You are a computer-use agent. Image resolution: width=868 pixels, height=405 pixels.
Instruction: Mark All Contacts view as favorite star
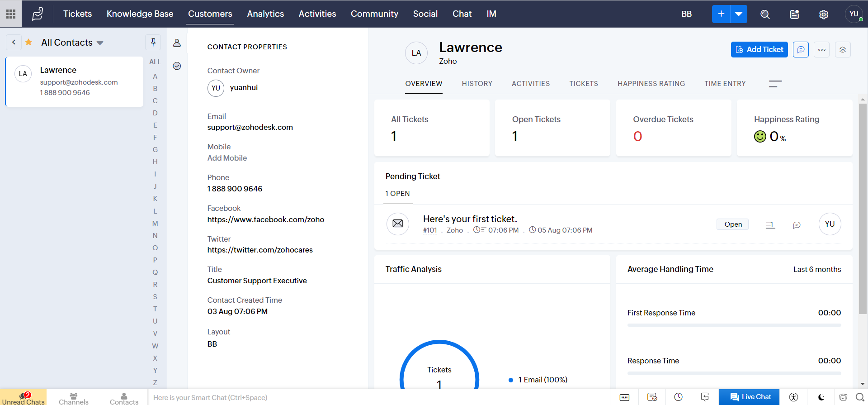point(28,42)
